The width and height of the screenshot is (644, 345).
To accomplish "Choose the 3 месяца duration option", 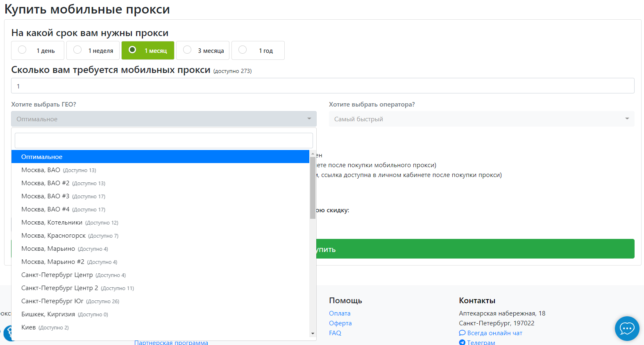I will (203, 50).
